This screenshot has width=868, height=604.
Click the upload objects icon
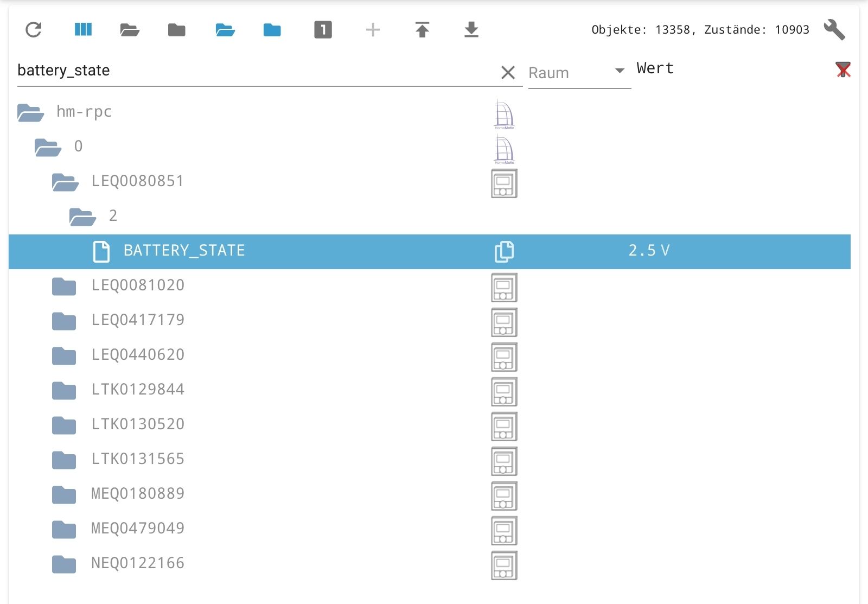(422, 30)
